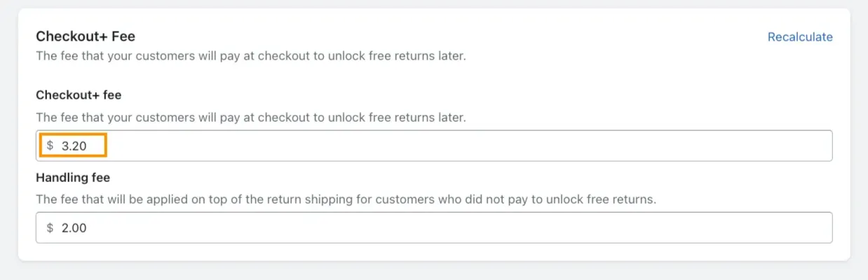The width and height of the screenshot is (868, 280).
Task: Click the word "Recalculate" at top right
Action: (x=800, y=37)
